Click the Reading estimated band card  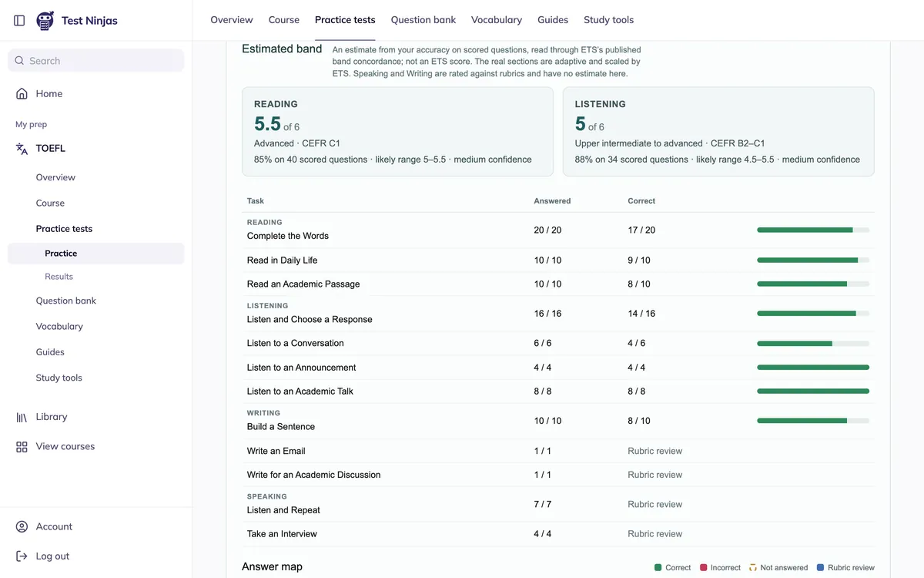click(397, 132)
